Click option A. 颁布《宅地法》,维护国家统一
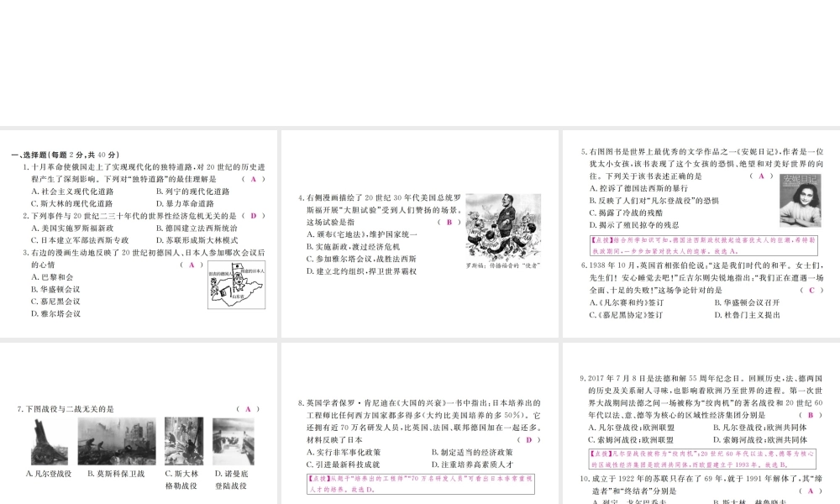Image resolution: width=840 pixels, height=504 pixels. point(361,234)
